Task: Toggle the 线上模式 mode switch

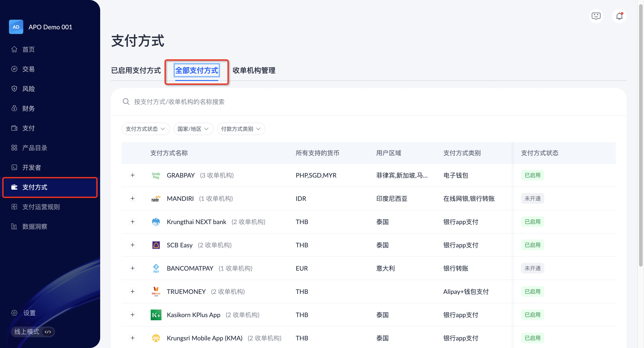Action: pyautogui.click(x=32, y=332)
